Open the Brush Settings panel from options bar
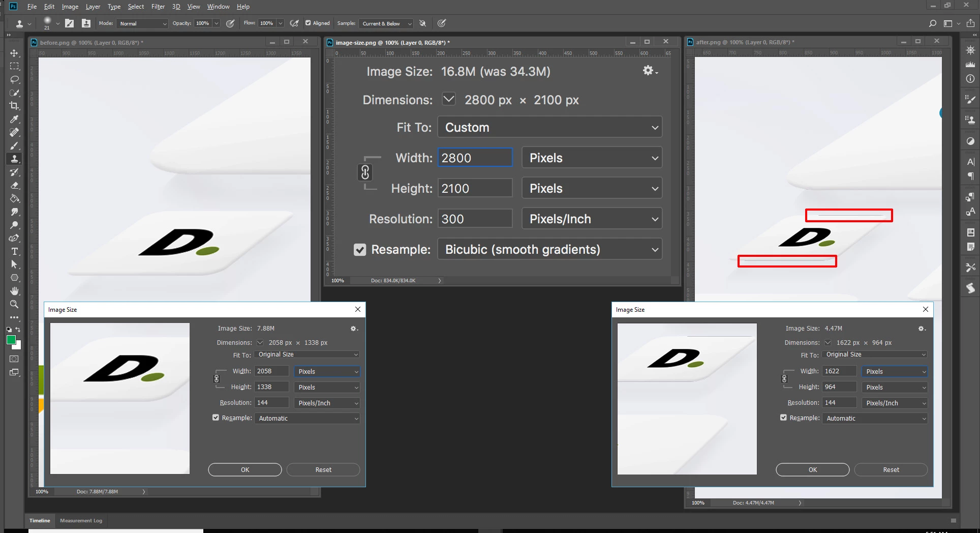 point(70,23)
